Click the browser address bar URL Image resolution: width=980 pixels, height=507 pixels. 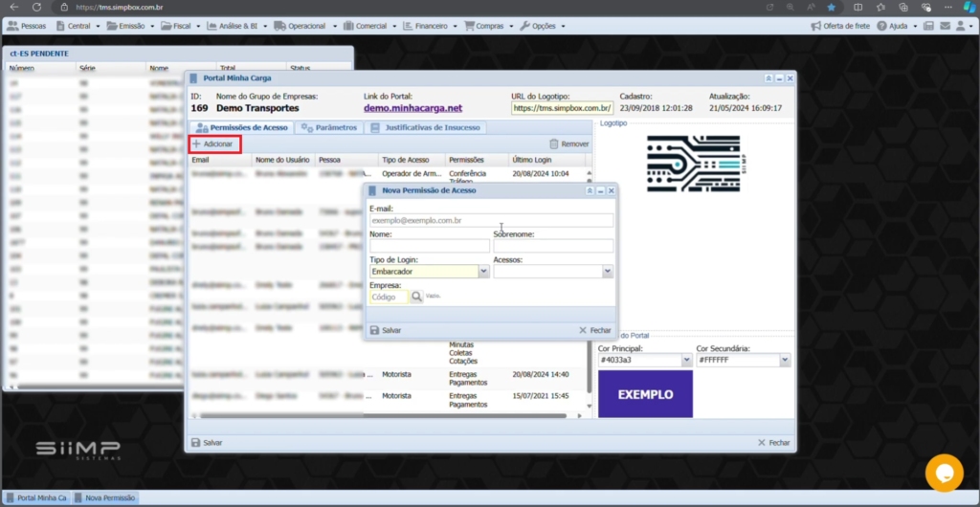119,8
